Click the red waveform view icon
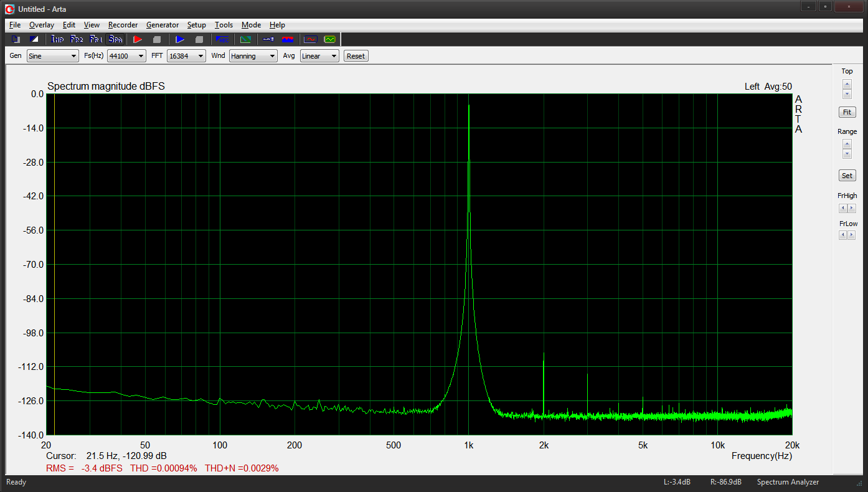This screenshot has height=492, width=868. tap(310, 39)
